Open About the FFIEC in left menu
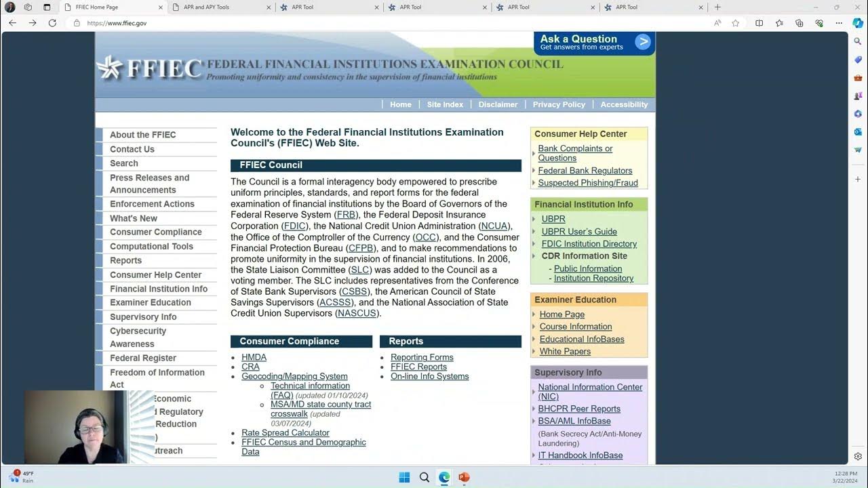The height and width of the screenshot is (488, 868). [x=143, y=135]
